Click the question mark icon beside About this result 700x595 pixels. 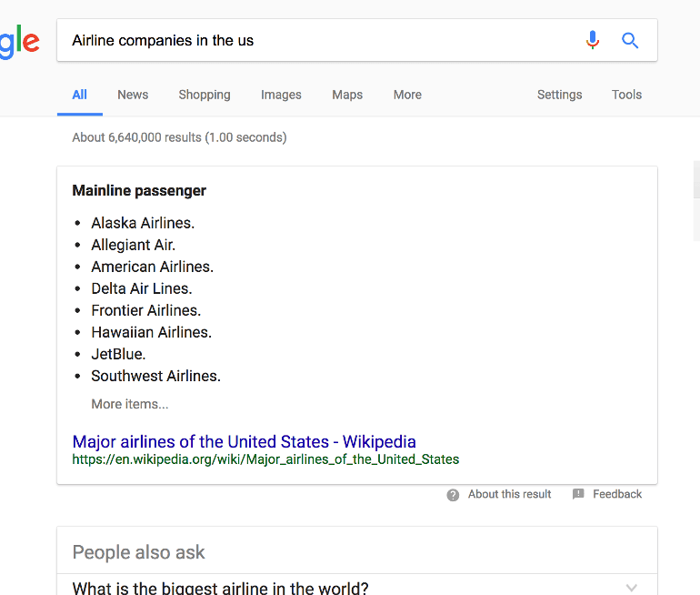(x=453, y=495)
